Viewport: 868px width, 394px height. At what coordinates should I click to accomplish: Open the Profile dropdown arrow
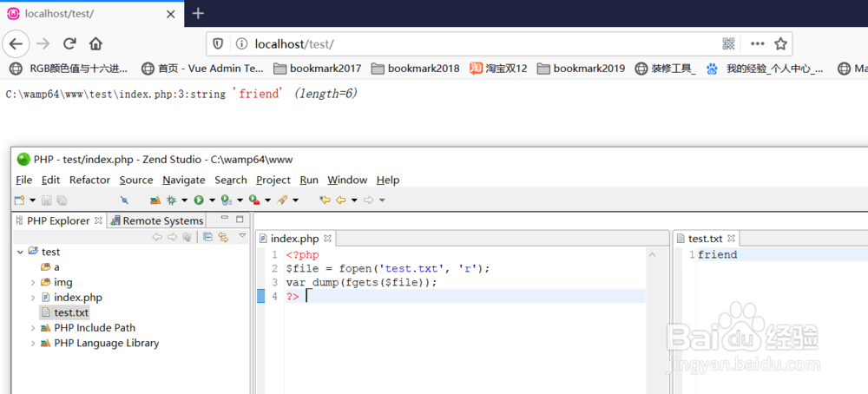pyautogui.click(x=240, y=200)
